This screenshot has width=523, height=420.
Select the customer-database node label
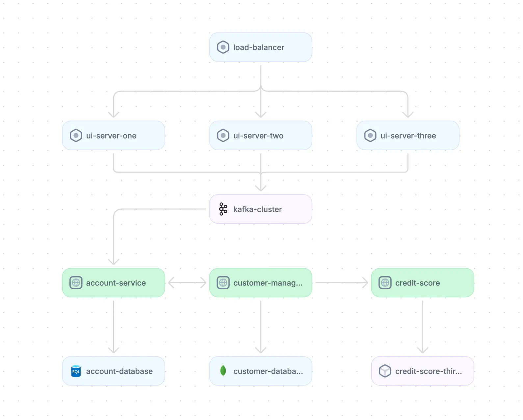(268, 371)
